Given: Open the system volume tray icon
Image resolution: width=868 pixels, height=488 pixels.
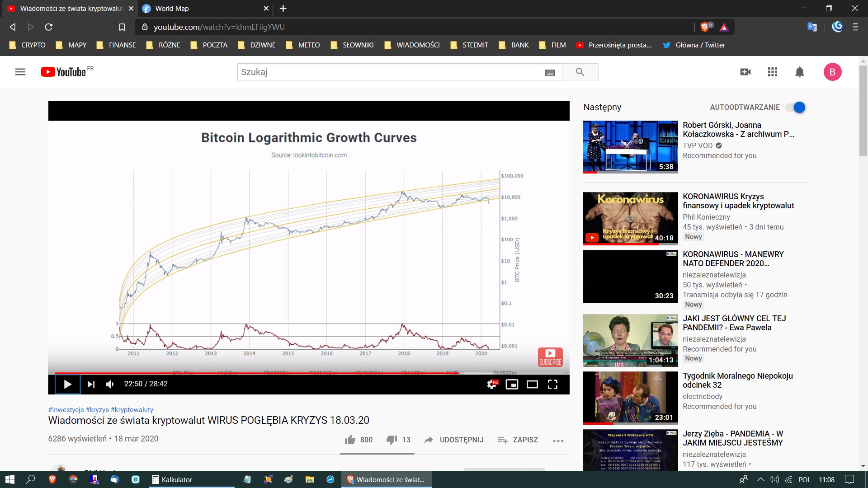Looking at the screenshot, I should click(774, 479).
